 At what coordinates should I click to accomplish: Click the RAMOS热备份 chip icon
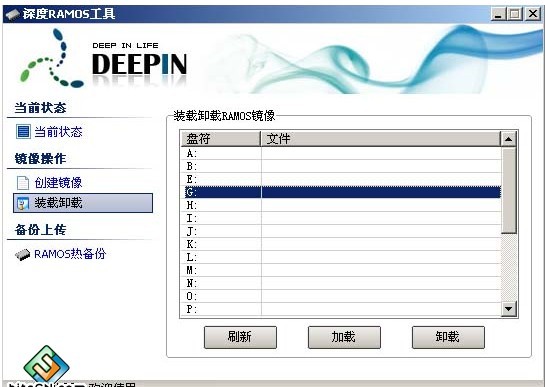23,255
